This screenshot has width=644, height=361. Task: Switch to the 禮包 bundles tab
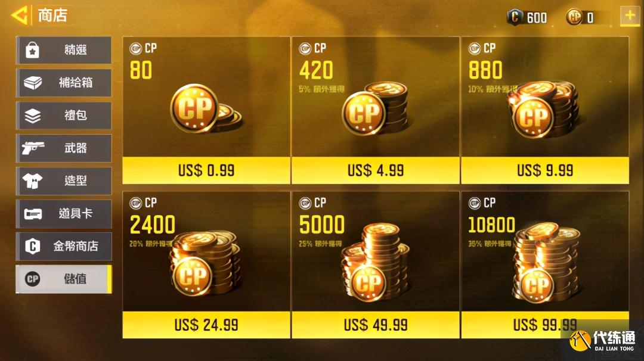point(64,116)
